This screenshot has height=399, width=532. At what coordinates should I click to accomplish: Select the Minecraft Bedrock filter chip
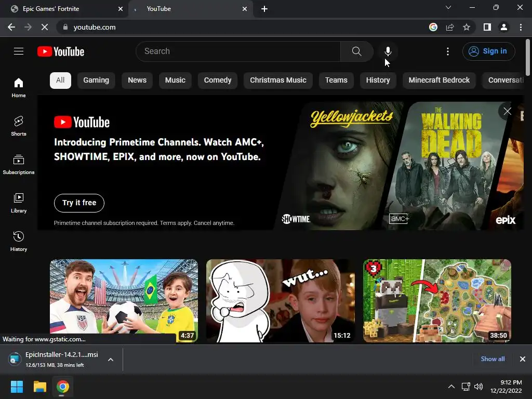point(439,81)
